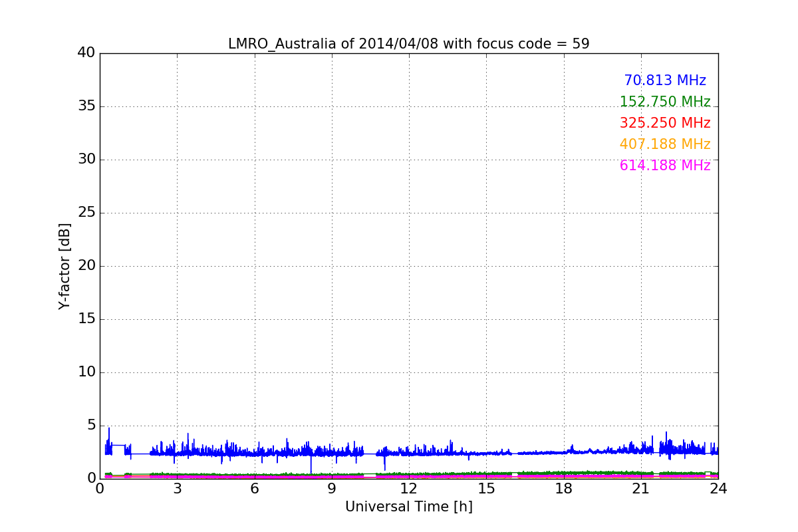Click the x-axis tick label 6
This screenshot has width=798, height=532.
point(254,489)
